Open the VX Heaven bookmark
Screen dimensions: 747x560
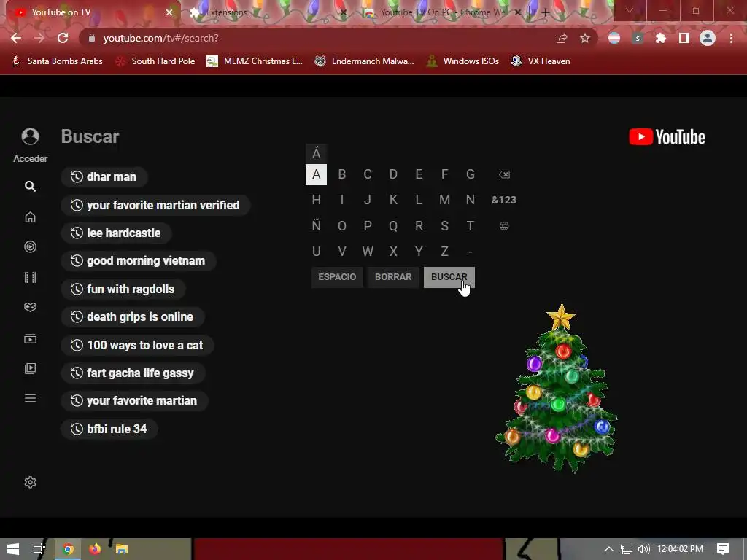coord(541,61)
